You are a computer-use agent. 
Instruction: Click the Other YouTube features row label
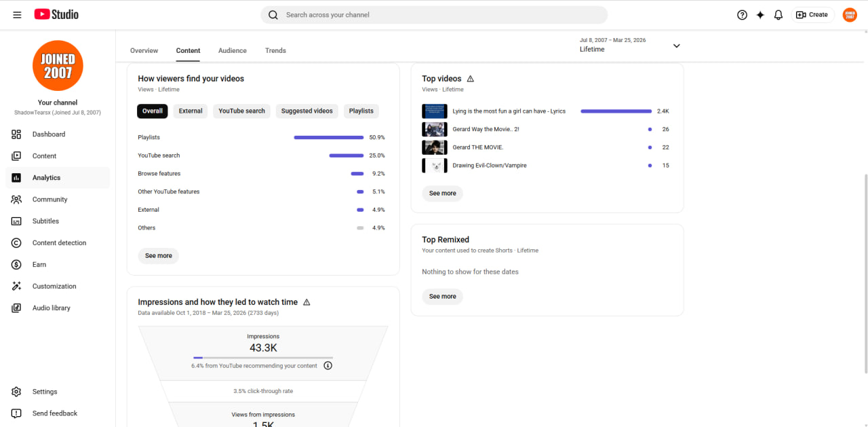click(169, 192)
